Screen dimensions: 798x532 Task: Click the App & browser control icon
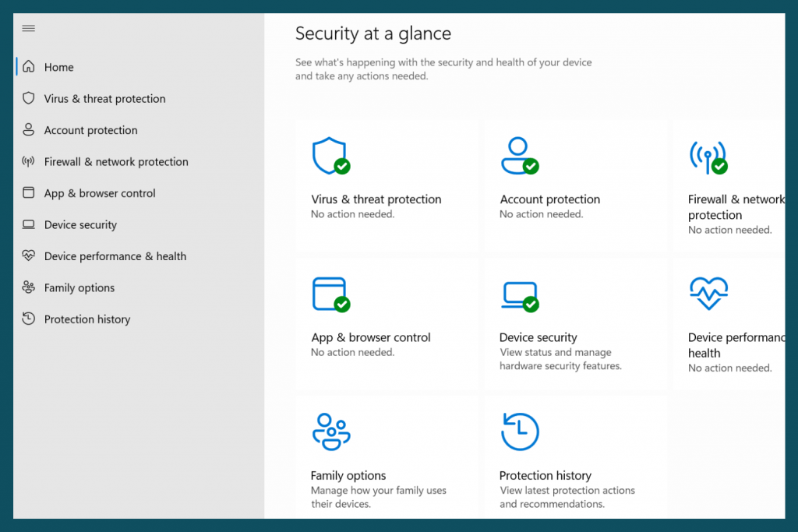point(330,294)
